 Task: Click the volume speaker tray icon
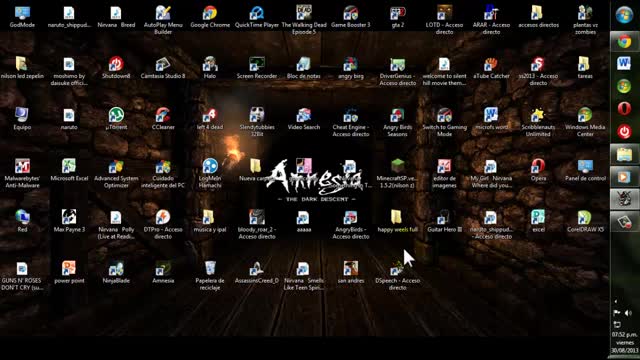[629, 313]
